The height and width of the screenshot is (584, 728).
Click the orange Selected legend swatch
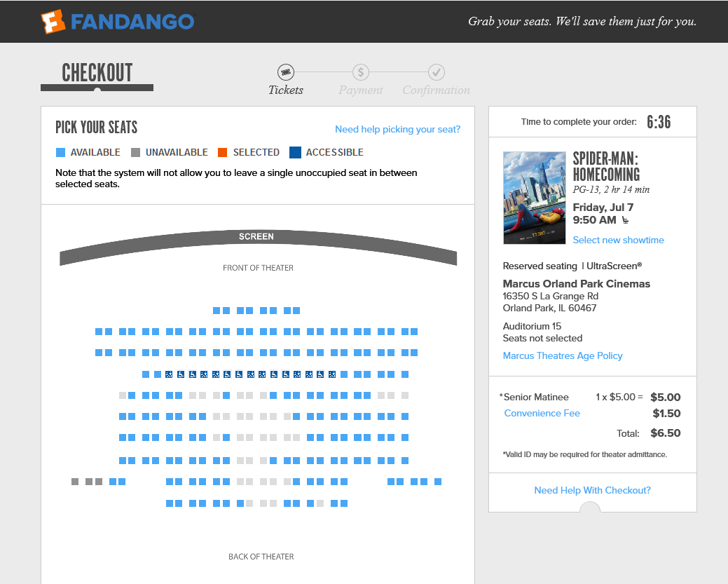(x=222, y=152)
